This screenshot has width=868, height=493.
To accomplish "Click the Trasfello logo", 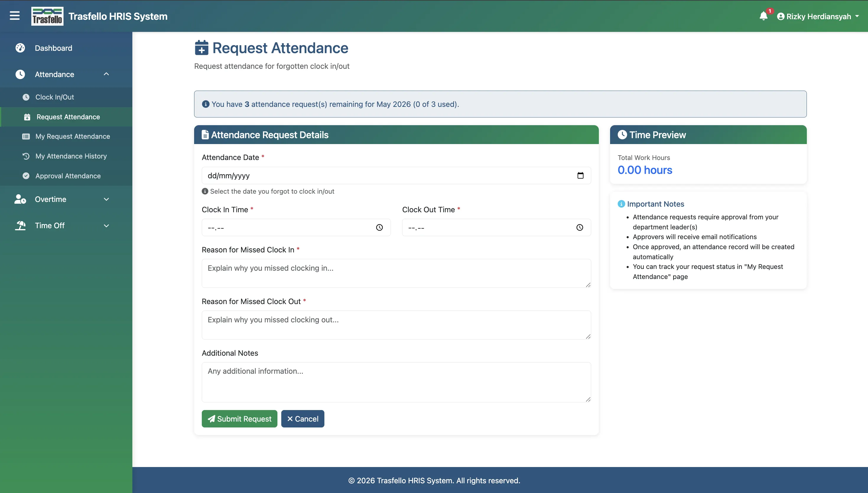I will (47, 16).
